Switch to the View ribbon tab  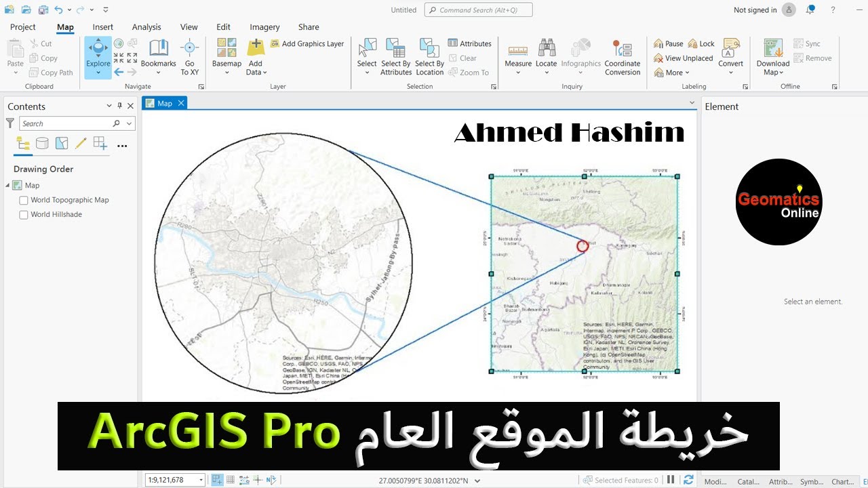tap(189, 27)
